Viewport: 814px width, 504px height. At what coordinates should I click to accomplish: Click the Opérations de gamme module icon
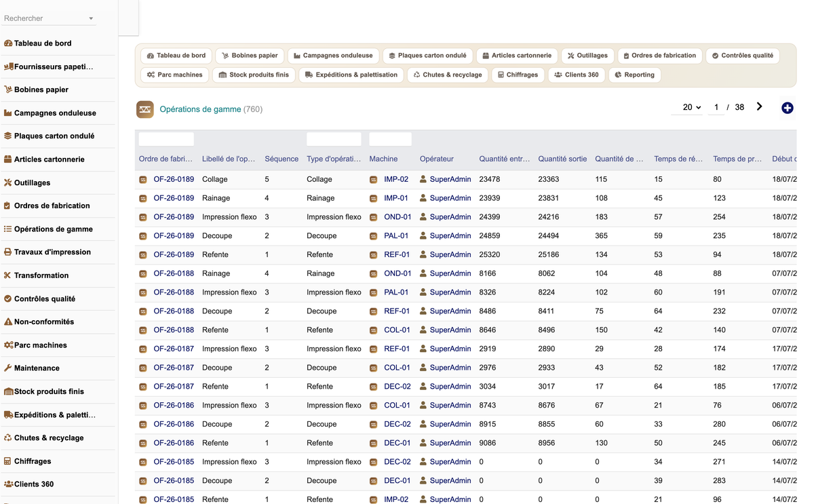145,109
